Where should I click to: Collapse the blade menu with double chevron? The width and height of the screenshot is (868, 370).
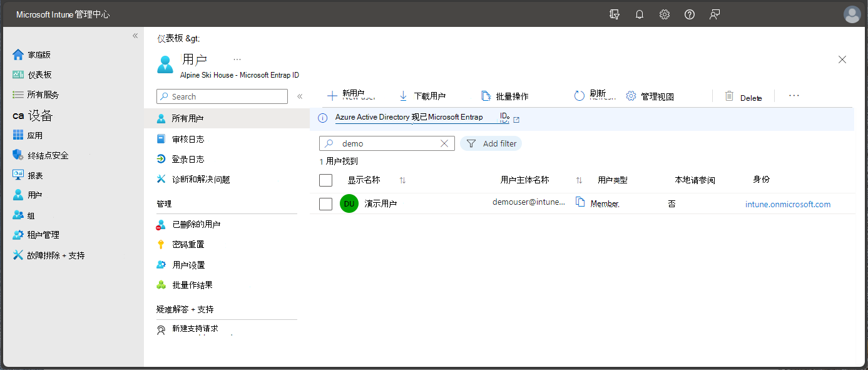[x=300, y=96]
